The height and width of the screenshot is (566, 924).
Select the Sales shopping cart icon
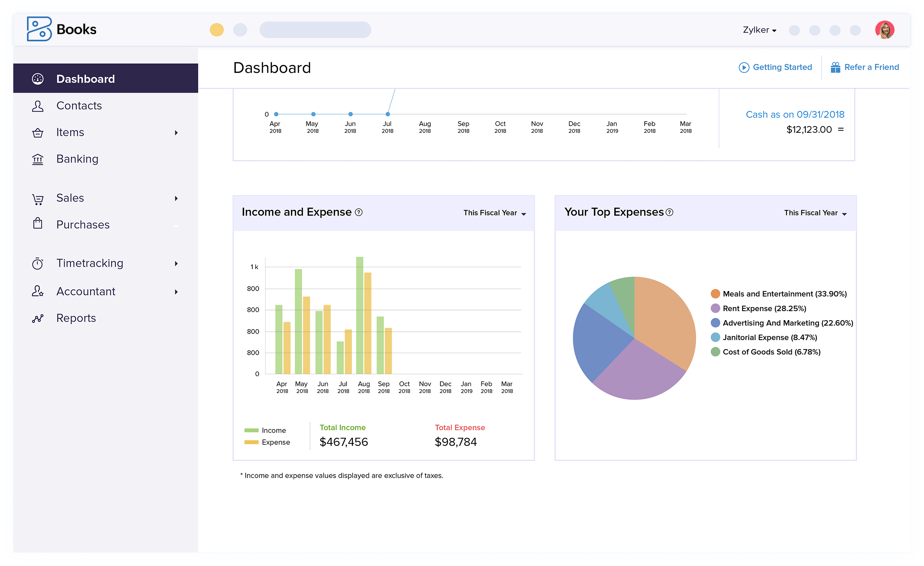[38, 198]
